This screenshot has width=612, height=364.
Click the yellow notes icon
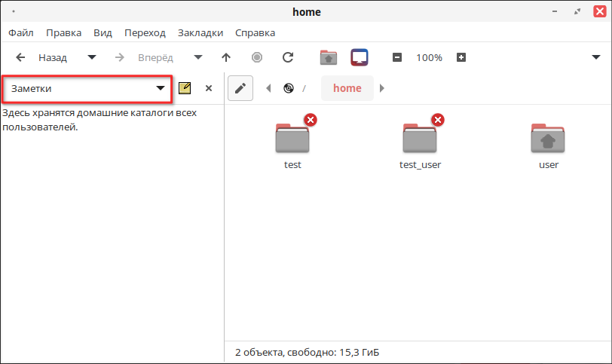tap(185, 88)
